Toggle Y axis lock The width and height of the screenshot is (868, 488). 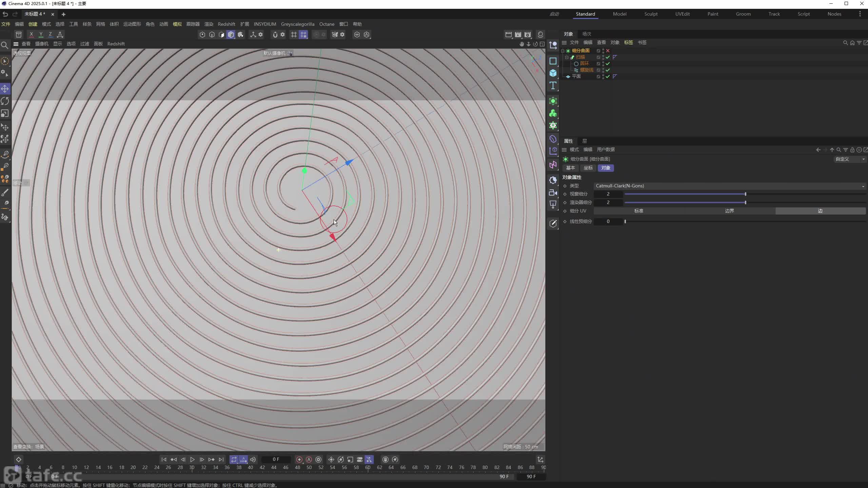point(41,35)
